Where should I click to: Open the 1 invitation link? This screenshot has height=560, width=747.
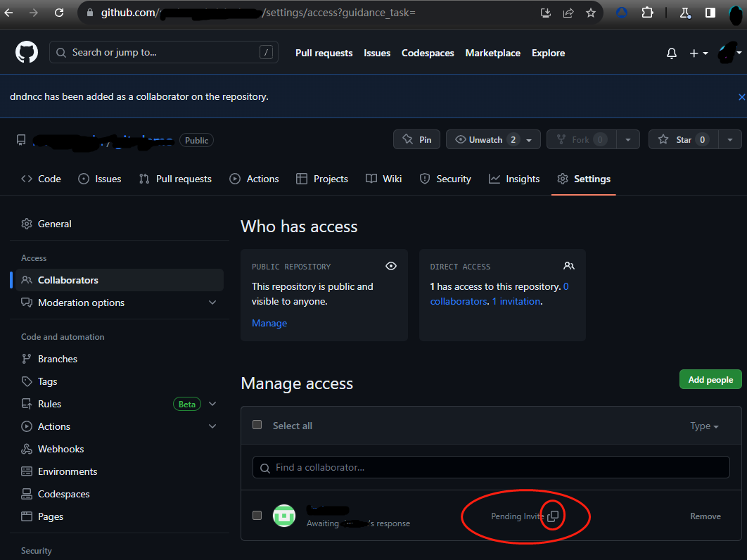point(516,301)
